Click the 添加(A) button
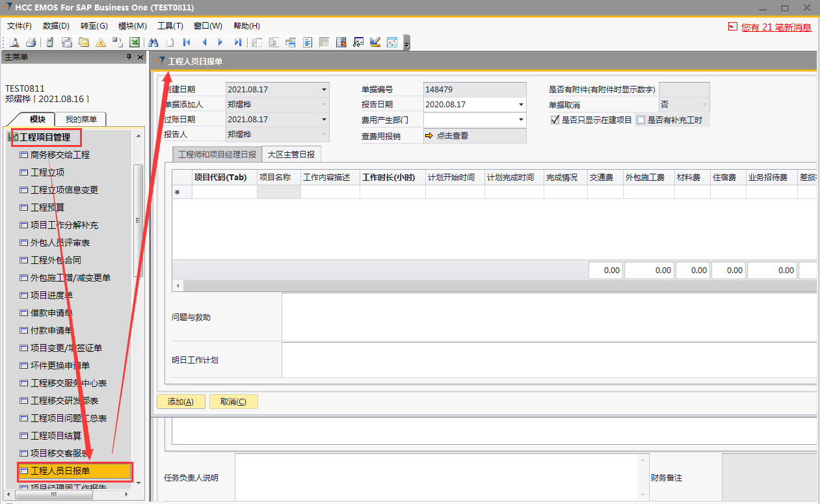This screenshot has width=820, height=504. click(x=181, y=402)
